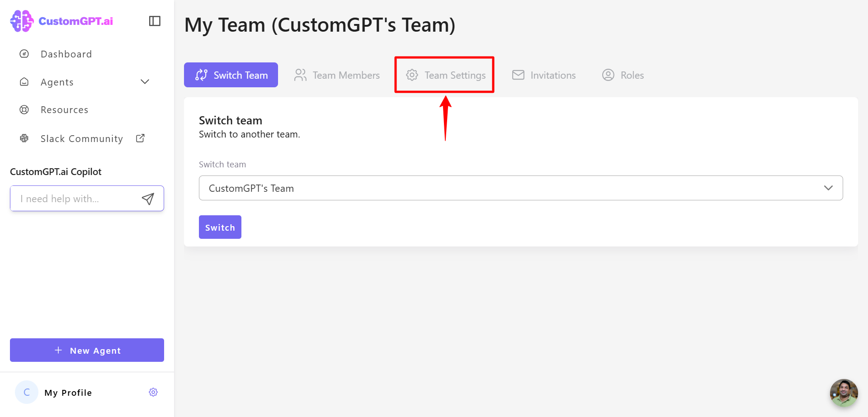Screen dimensions: 868x417
Task: Click the profile avatar letter C
Action: (27, 392)
